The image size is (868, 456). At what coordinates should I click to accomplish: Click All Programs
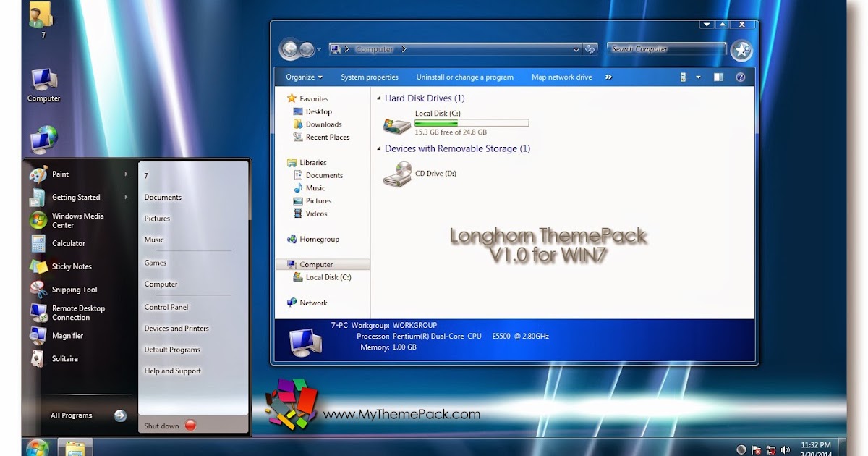[72, 415]
